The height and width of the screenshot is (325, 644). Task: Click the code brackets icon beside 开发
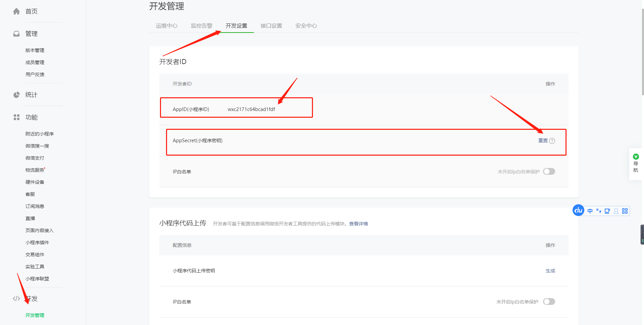coord(16,299)
